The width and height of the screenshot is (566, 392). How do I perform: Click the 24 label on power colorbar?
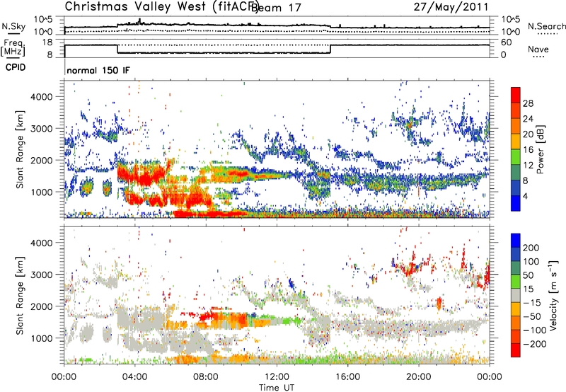pos(528,119)
